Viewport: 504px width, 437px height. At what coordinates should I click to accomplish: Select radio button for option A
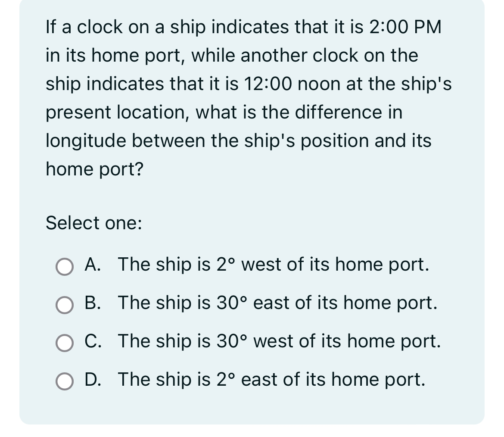[x=64, y=267]
